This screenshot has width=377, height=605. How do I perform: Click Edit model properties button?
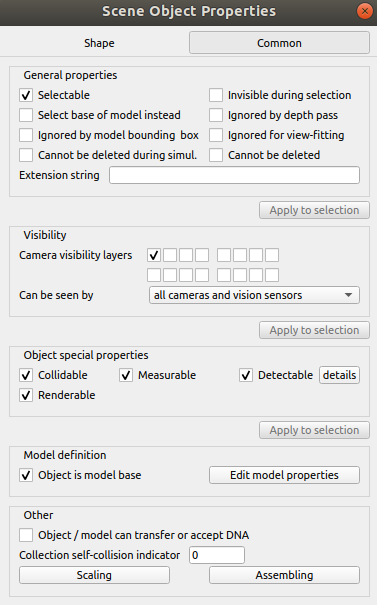click(284, 475)
